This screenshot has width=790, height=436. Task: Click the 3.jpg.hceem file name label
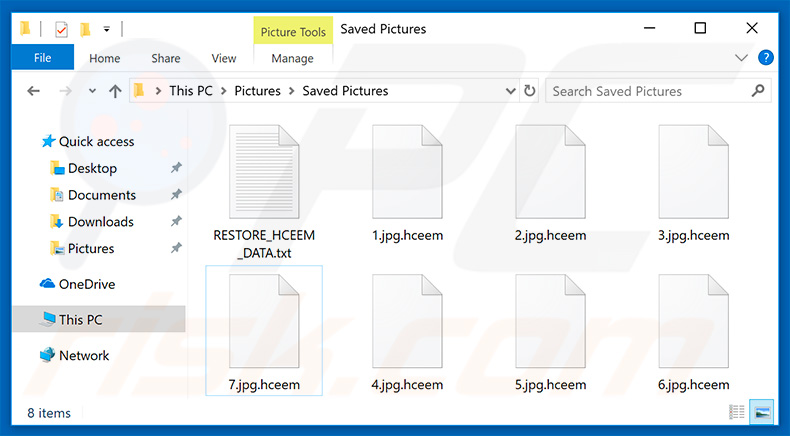[x=694, y=235]
